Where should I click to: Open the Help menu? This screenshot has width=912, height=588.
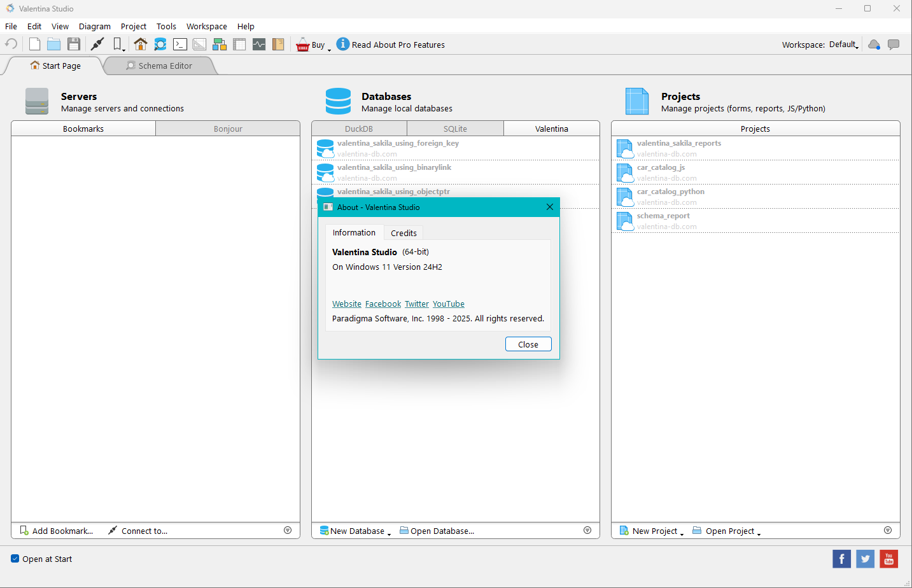(x=246, y=26)
